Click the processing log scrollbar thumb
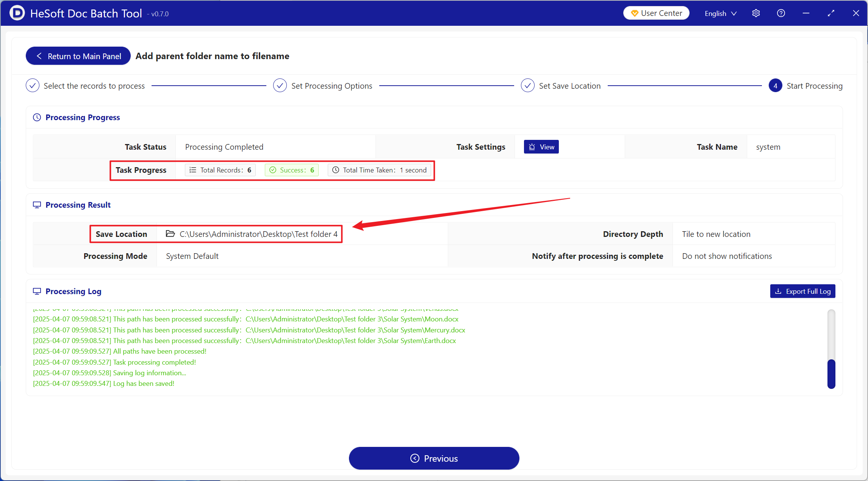868x481 pixels. (x=831, y=373)
